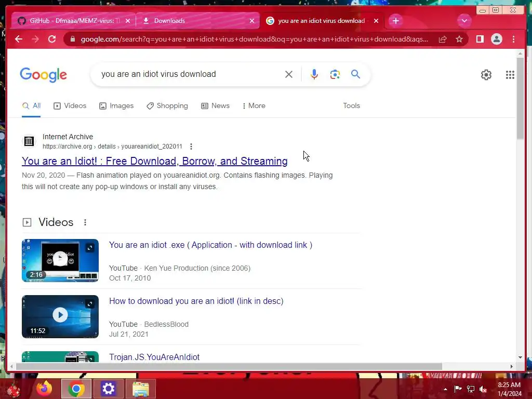The height and width of the screenshot is (399, 532).
Task: Open 'You are an Idiot! : Free Download' result
Action: tap(155, 161)
